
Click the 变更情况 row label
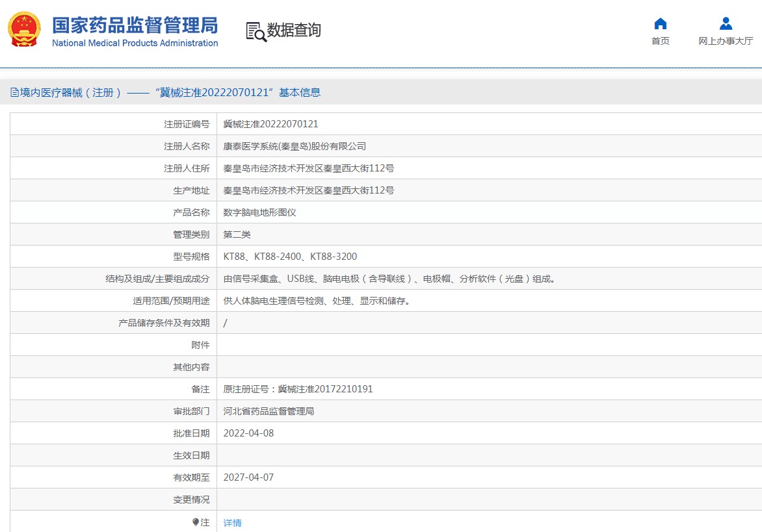[x=191, y=500]
